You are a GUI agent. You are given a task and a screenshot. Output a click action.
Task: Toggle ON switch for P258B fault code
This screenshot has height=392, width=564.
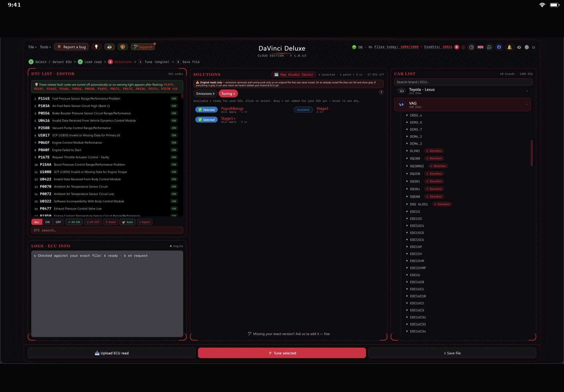click(x=174, y=128)
